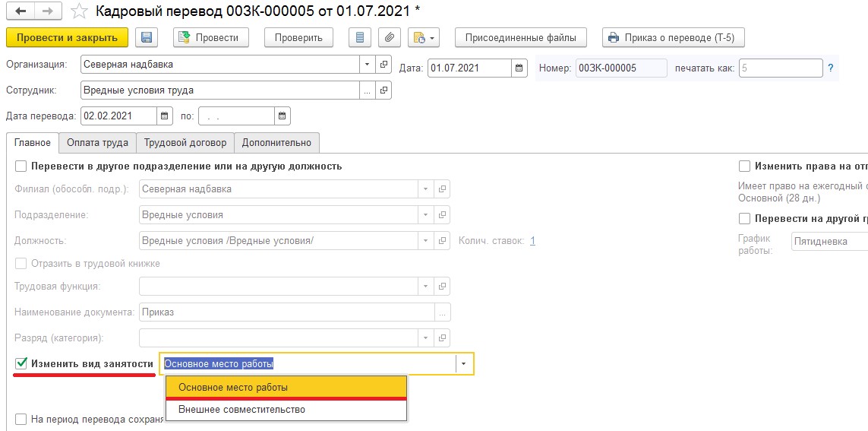The image size is (868, 431).
Task: Save document with the floppy disk icon
Action: tap(147, 38)
